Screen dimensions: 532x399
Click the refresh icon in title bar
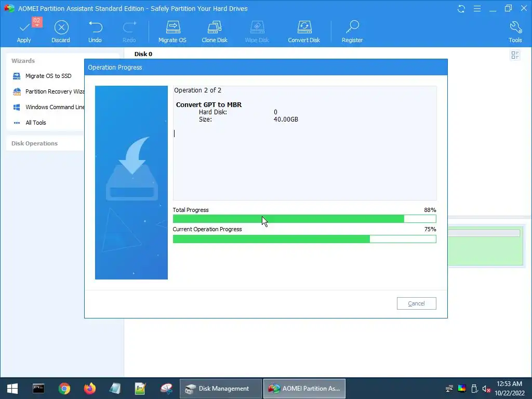point(461,9)
